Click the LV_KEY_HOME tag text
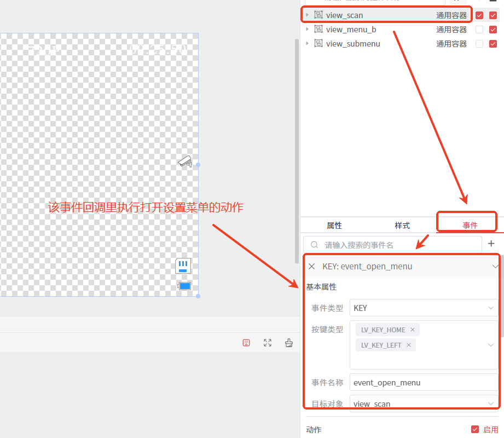This screenshot has height=438, width=504. point(383,330)
